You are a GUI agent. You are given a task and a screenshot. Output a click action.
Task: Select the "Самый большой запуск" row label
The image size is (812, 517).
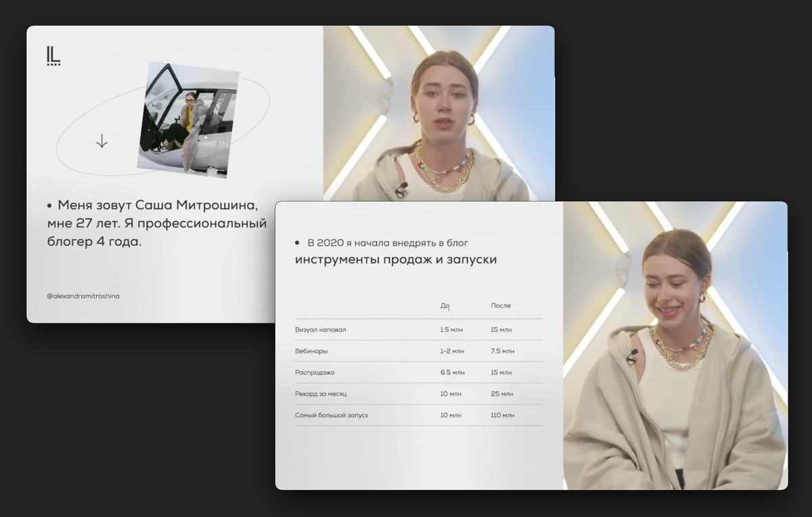[x=332, y=415]
